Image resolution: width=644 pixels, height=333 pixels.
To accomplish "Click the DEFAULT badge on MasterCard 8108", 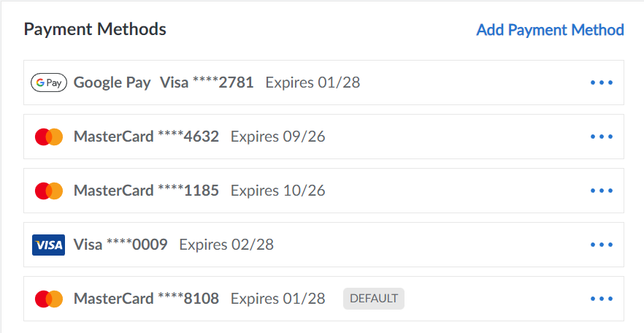I will coord(374,299).
